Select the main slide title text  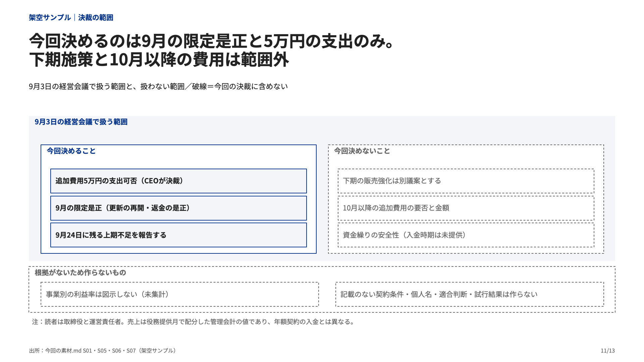click(x=213, y=50)
